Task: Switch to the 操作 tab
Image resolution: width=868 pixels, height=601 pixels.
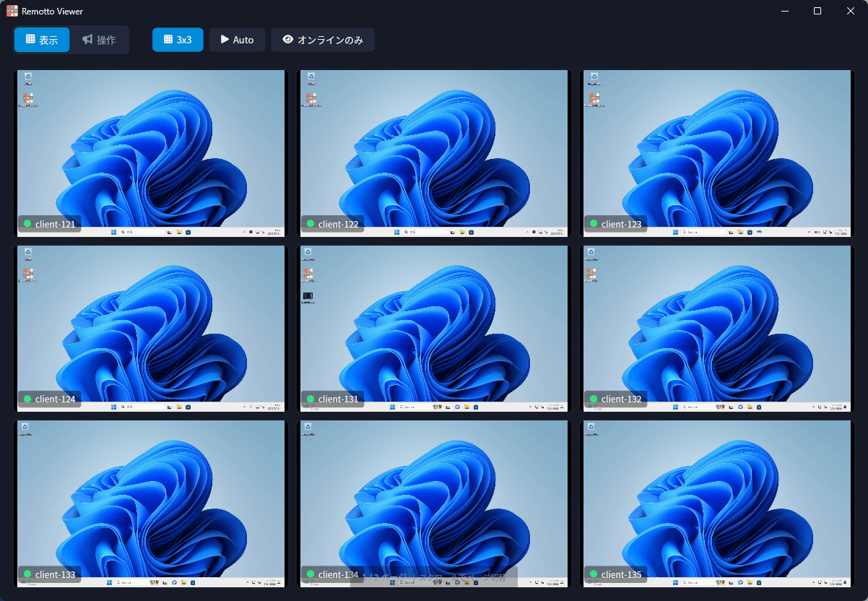Action: [x=99, y=40]
